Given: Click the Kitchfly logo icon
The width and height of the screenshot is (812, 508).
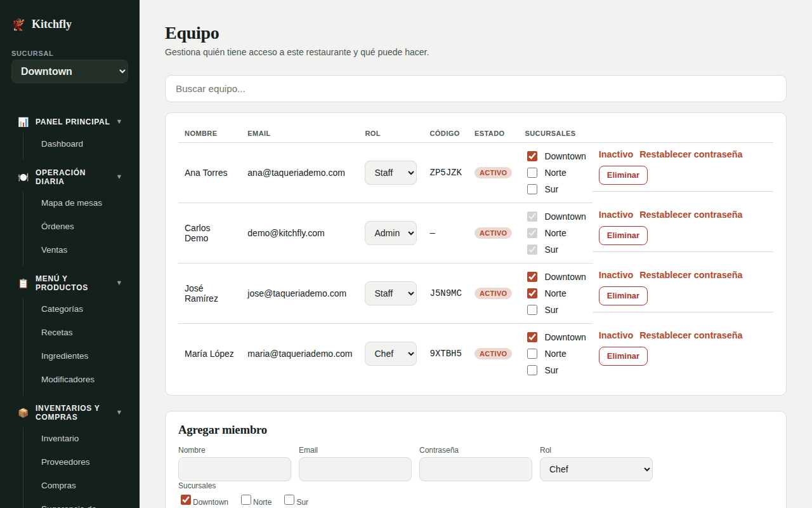Looking at the screenshot, I should pyautogui.click(x=19, y=25).
